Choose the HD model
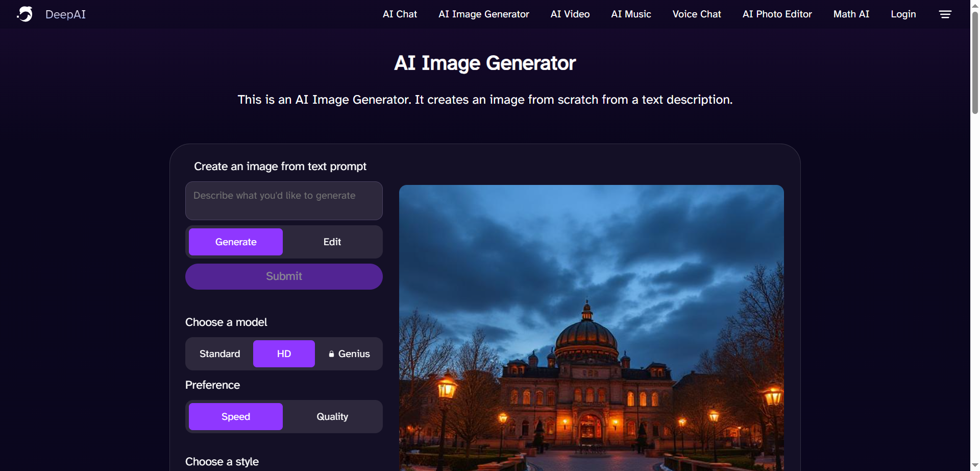 click(x=284, y=354)
